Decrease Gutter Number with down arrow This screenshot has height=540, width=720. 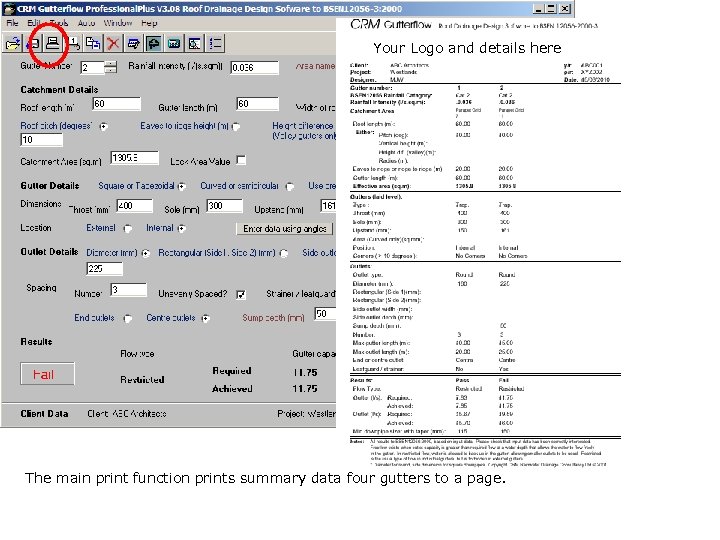[x=111, y=70]
